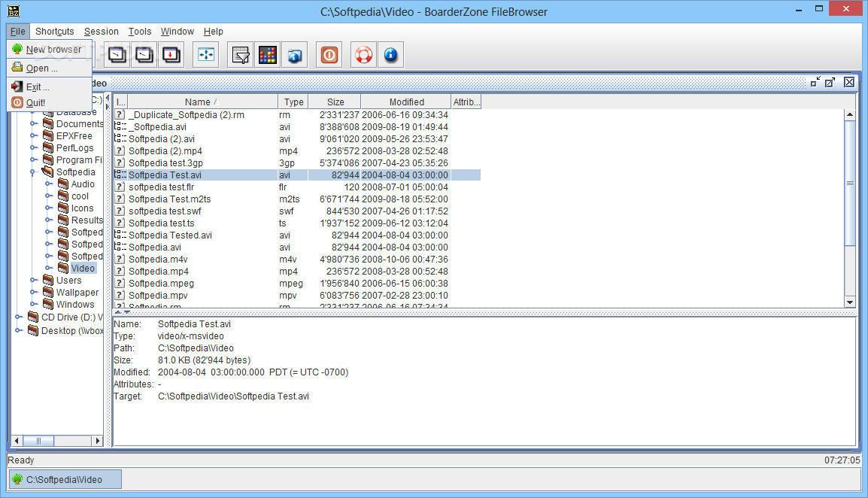868x498 pixels.
Task: Maximize the inner Video browser frame
Action: click(830, 83)
